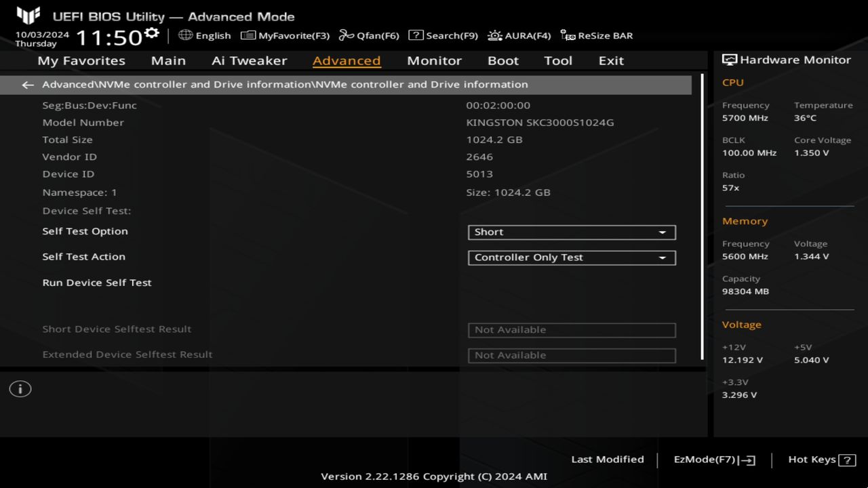Open the Self Test Option dropdown set to Short
The image size is (868, 488).
(x=572, y=232)
